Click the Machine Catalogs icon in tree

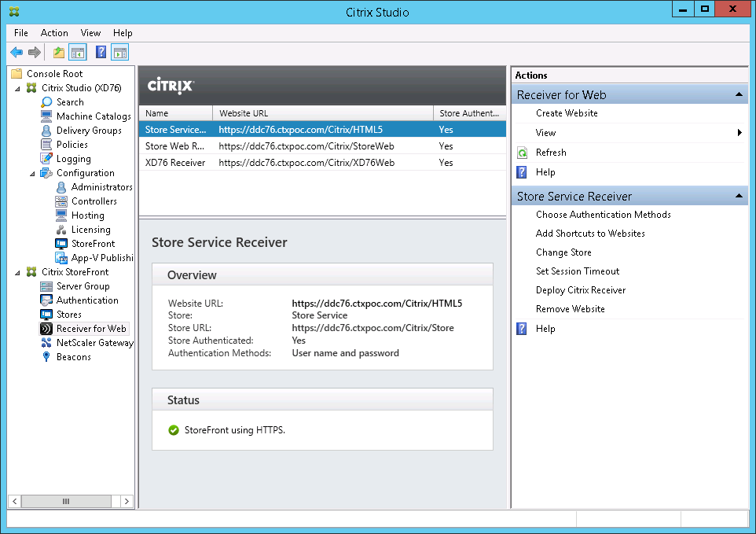(x=47, y=116)
